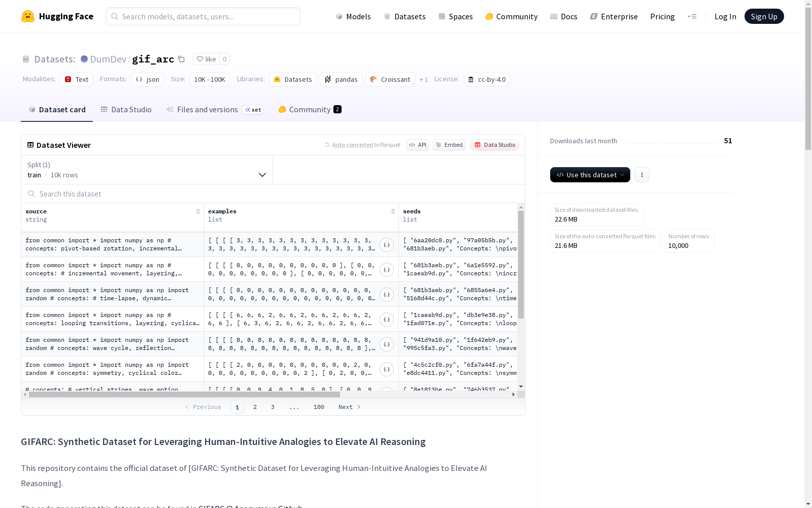Switch to the Data Studio tab

click(x=126, y=109)
